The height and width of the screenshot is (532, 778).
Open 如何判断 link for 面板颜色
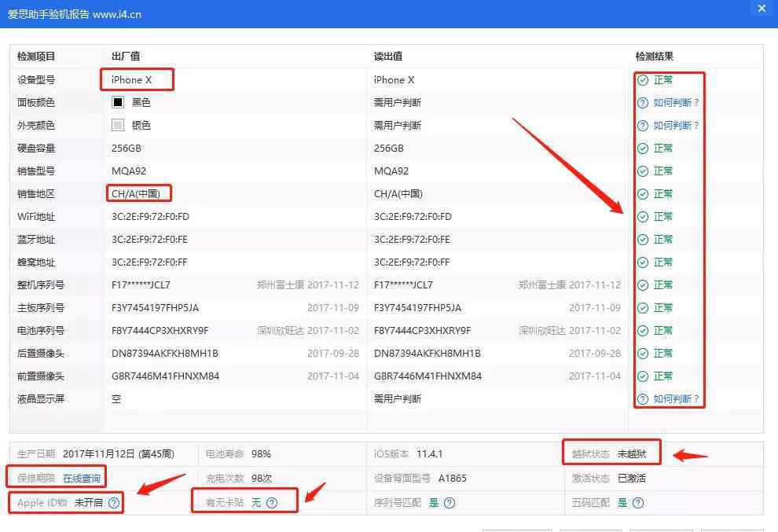pos(676,103)
